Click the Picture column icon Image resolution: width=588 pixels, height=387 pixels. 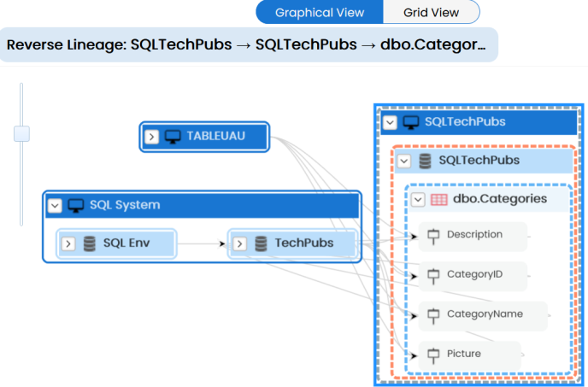pos(432,354)
